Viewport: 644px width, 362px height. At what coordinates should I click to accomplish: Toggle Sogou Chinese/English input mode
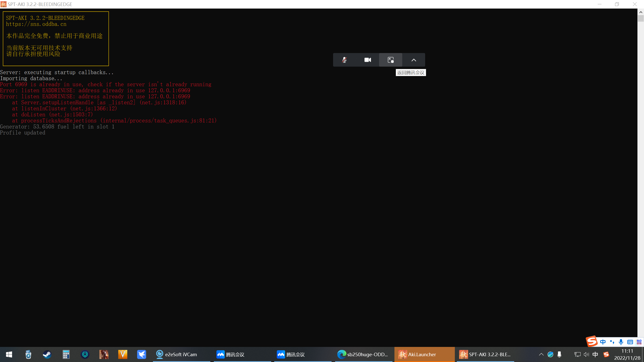(603, 342)
